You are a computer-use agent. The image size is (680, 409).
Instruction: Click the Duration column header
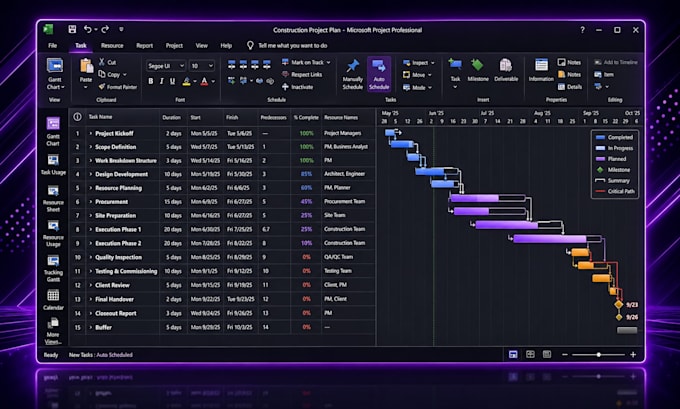(x=171, y=117)
